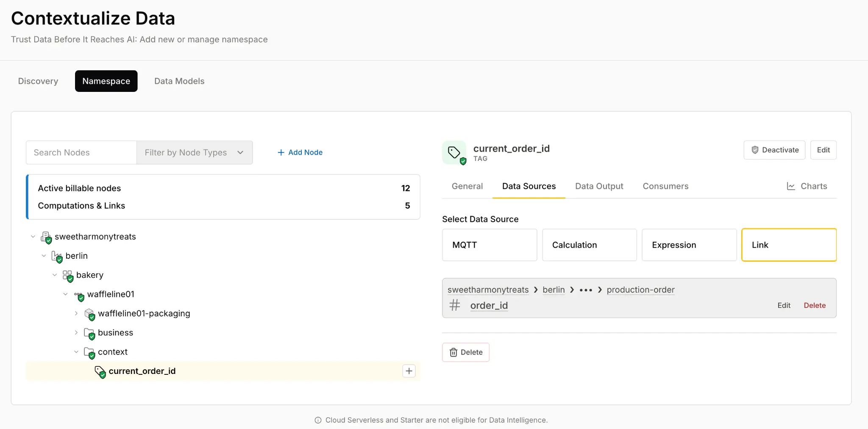Collapse the context folder node
The image size is (868, 429).
(x=76, y=352)
